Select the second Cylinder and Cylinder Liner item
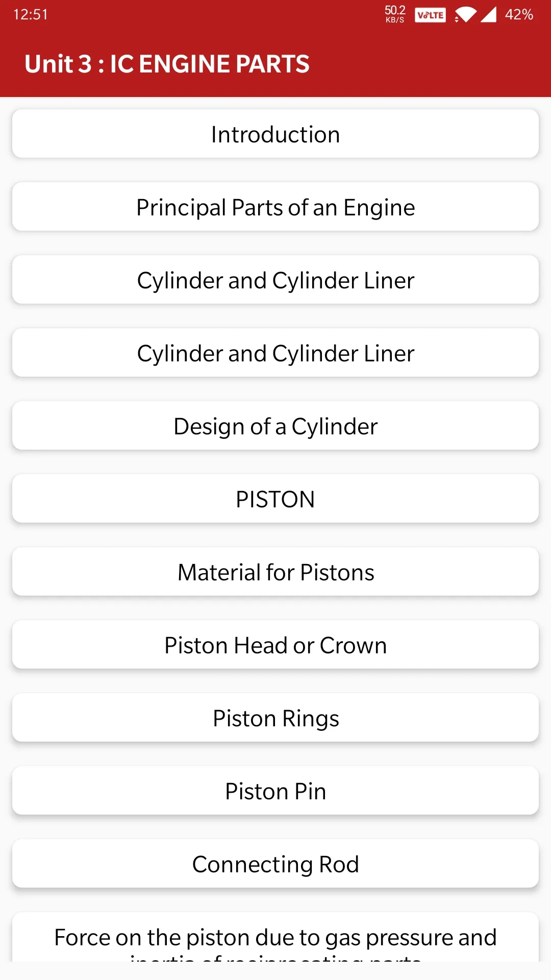The image size is (551, 980). click(275, 353)
